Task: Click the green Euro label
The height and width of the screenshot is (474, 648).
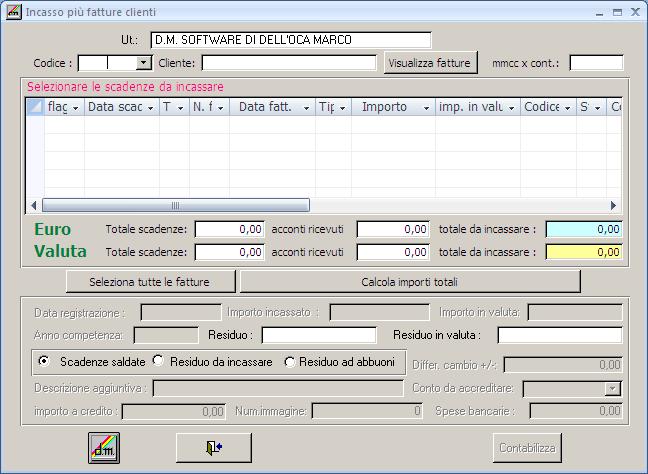Action: point(52,229)
